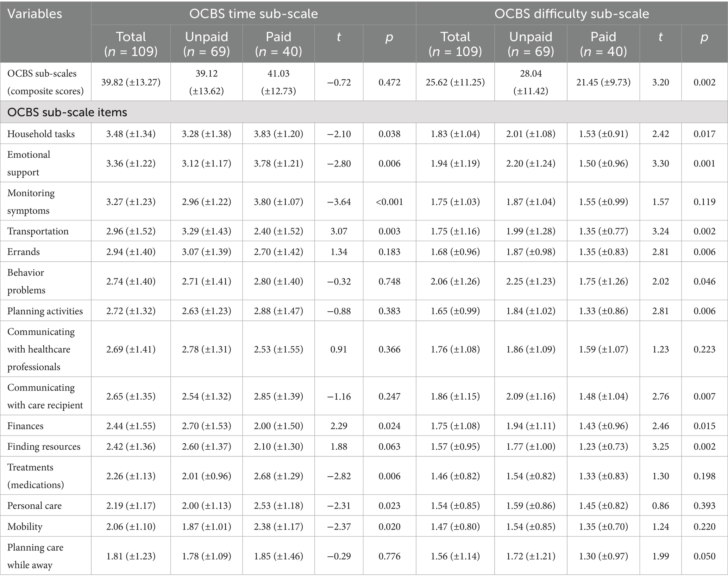
Task: Select Behavior problems time p value "0.748"
Action: point(389,281)
